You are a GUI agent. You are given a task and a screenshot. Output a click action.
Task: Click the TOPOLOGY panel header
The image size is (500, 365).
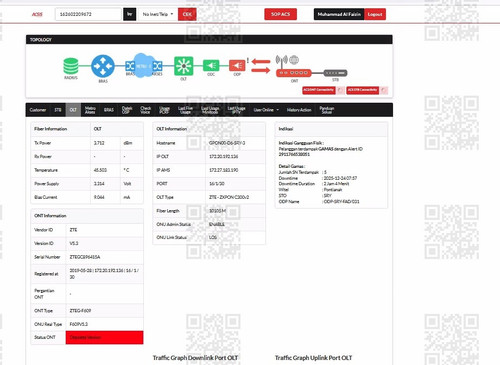[209, 39]
